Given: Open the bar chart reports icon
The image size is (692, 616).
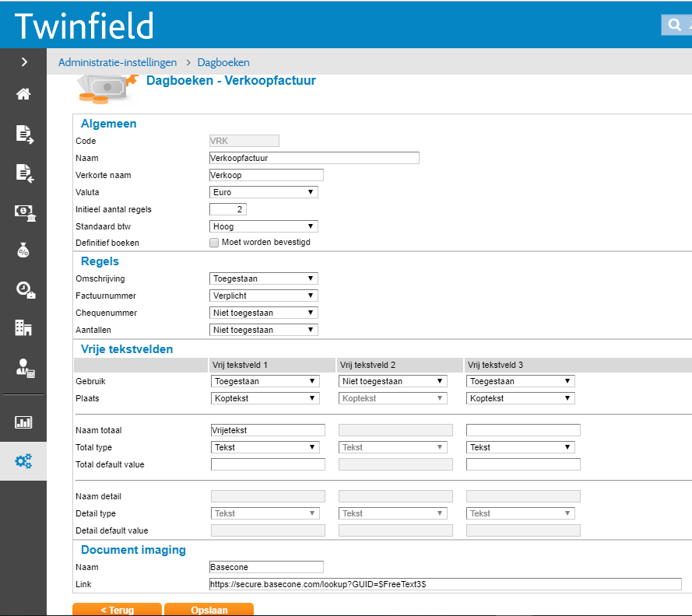Looking at the screenshot, I should pos(23,422).
